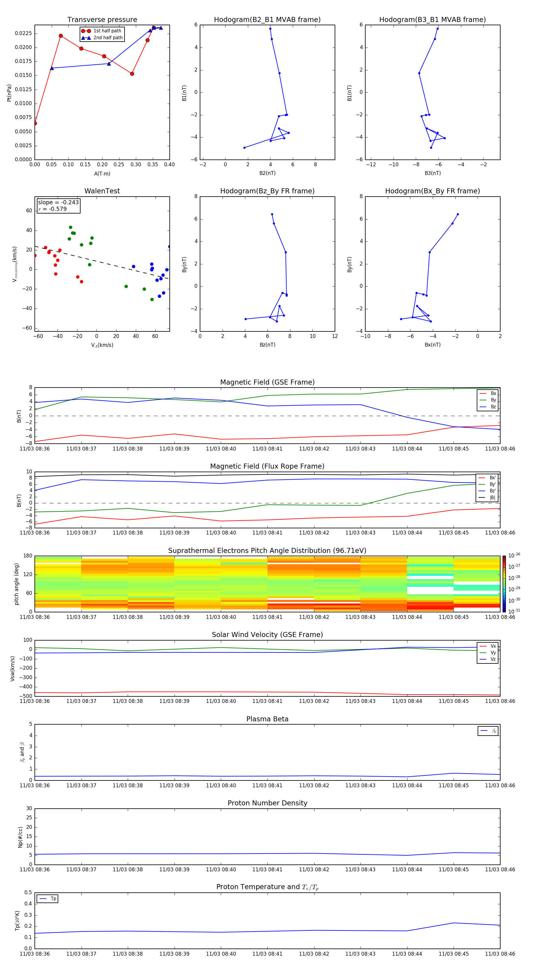Screen dimensions: 535x980
Task: Click the "Tp" legend in the temperature plot
Action: pos(47,899)
